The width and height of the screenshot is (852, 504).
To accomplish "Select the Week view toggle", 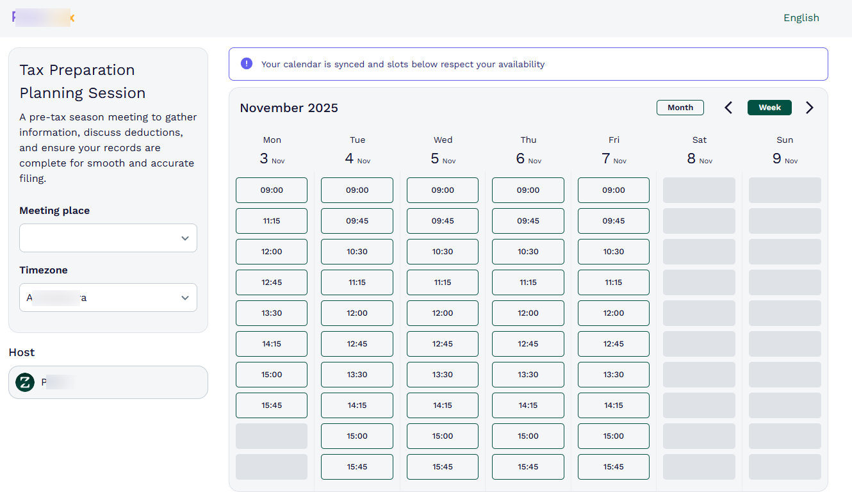I will coord(769,107).
